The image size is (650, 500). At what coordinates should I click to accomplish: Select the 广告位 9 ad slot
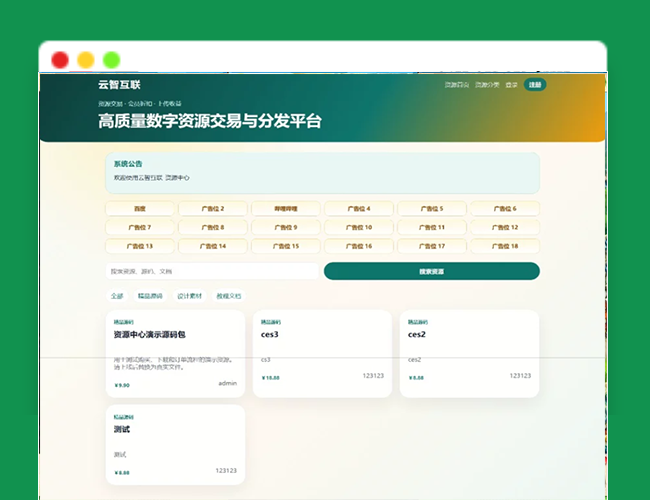[286, 227]
